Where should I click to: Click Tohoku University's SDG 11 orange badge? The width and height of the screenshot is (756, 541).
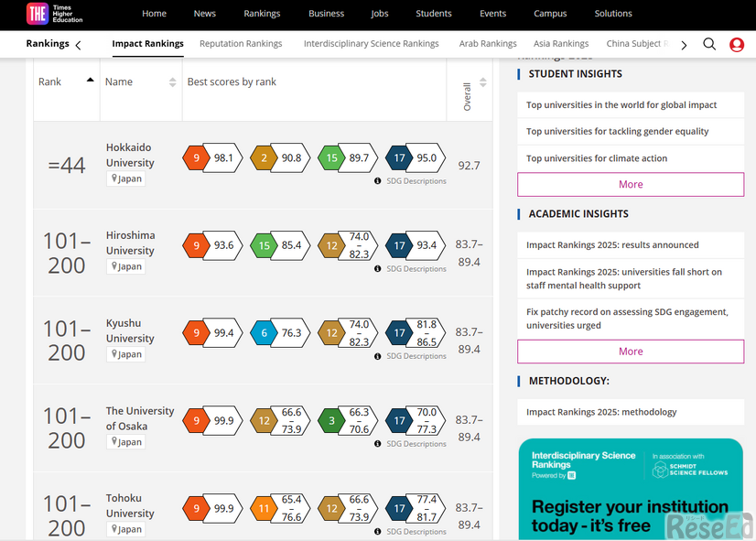[264, 508]
